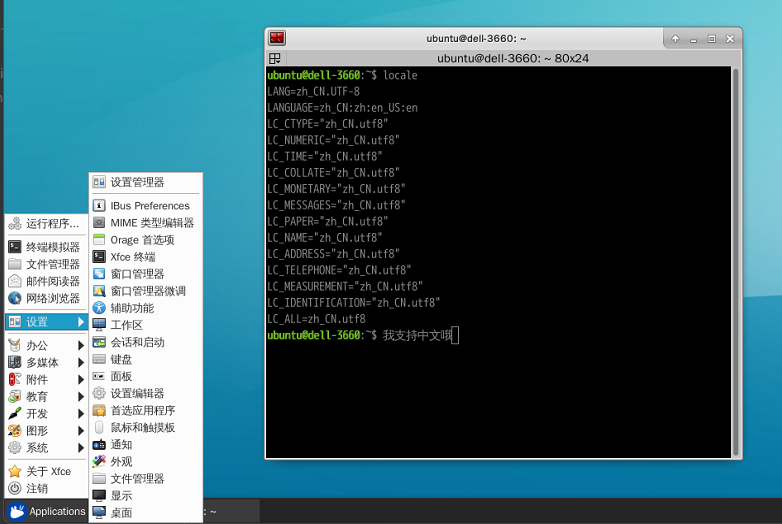
Task: Open MIME 类型编辑器 icon
Action: pos(99,222)
